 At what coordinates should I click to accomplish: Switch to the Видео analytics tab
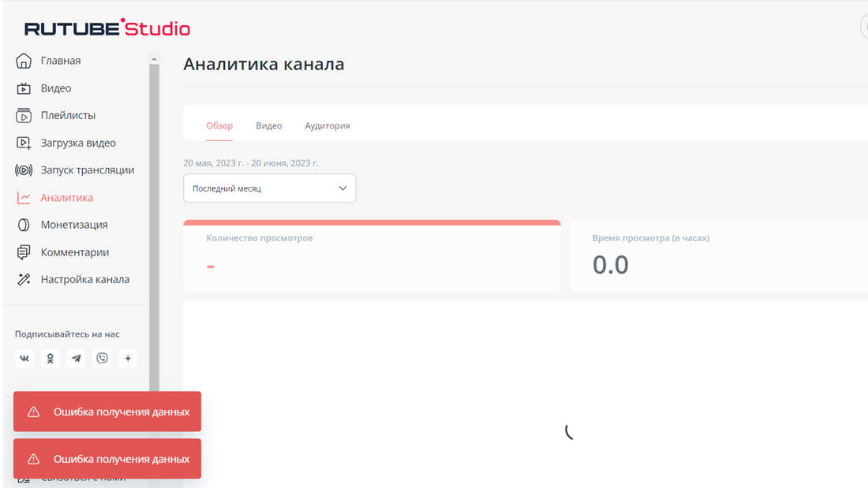268,125
